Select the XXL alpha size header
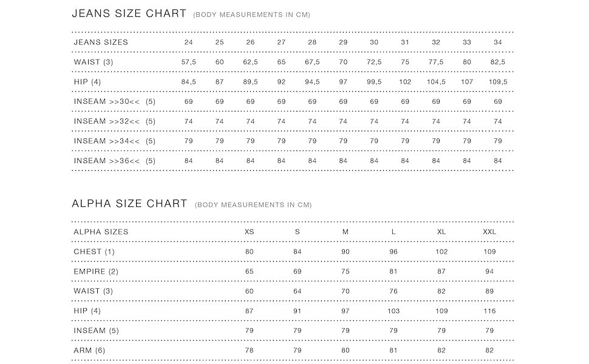The image size is (589, 364). coord(489,232)
